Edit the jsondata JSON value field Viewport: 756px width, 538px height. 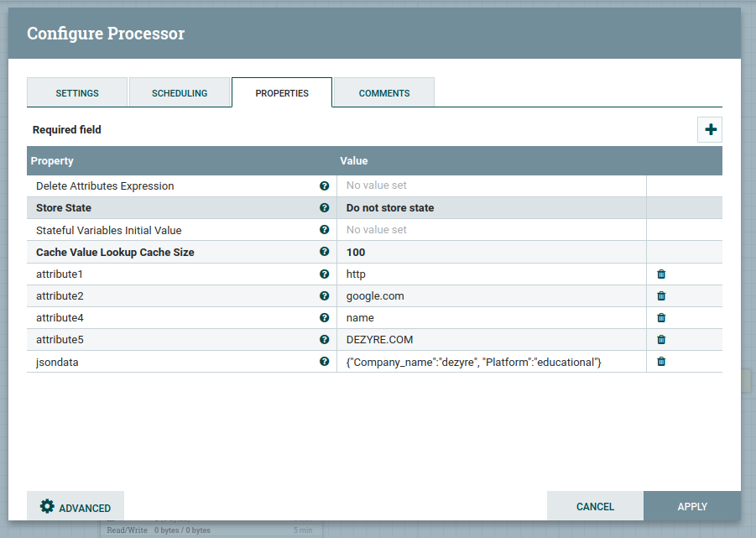[x=491, y=361]
